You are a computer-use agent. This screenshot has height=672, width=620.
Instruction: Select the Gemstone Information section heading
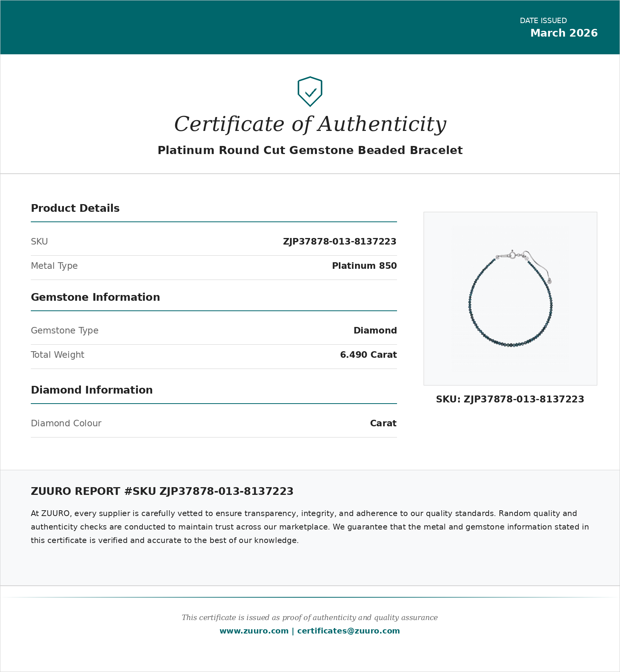pos(96,297)
